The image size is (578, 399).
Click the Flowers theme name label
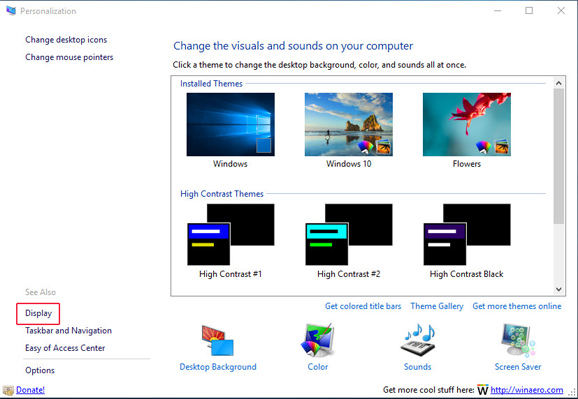click(467, 164)
